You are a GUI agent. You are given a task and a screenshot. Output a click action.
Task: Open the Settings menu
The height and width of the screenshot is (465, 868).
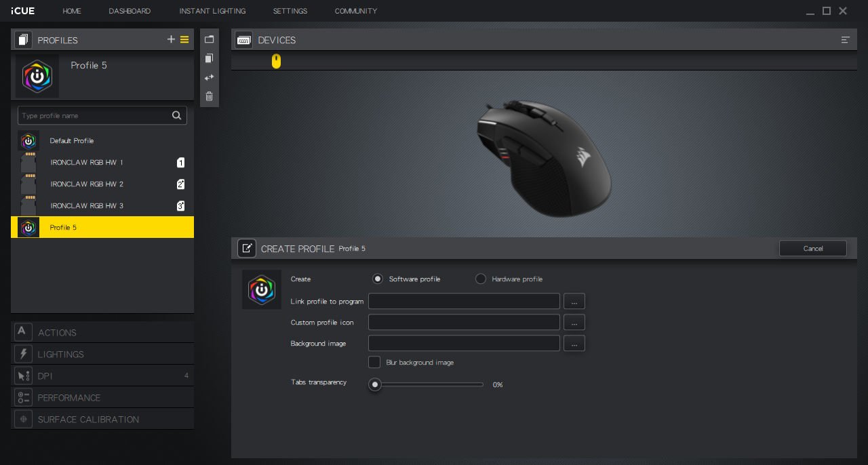pos(290,11)
